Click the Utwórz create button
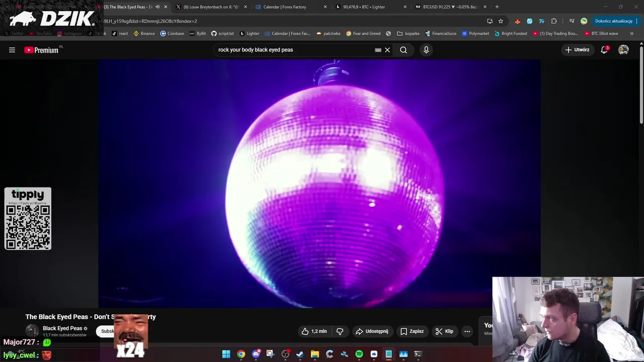 [577, 50]
